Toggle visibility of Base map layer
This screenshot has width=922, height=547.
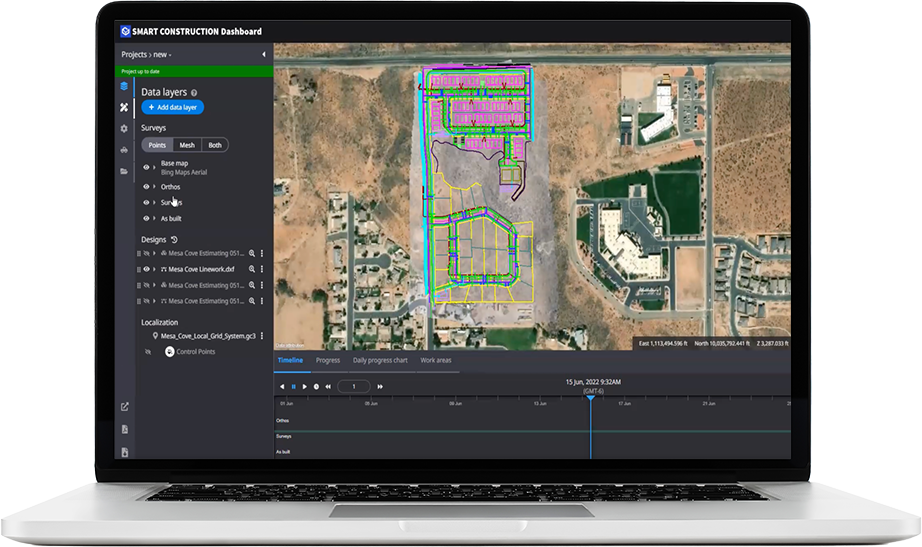pos(146,167)
